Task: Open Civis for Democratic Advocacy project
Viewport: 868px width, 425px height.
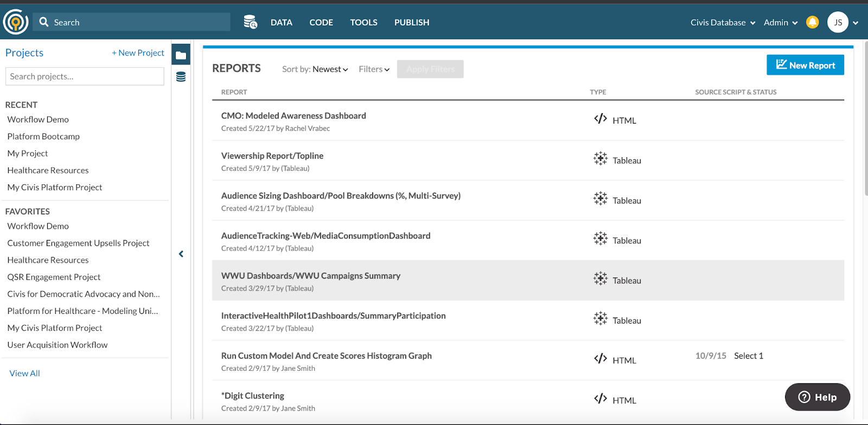Action: click(84, 294)
